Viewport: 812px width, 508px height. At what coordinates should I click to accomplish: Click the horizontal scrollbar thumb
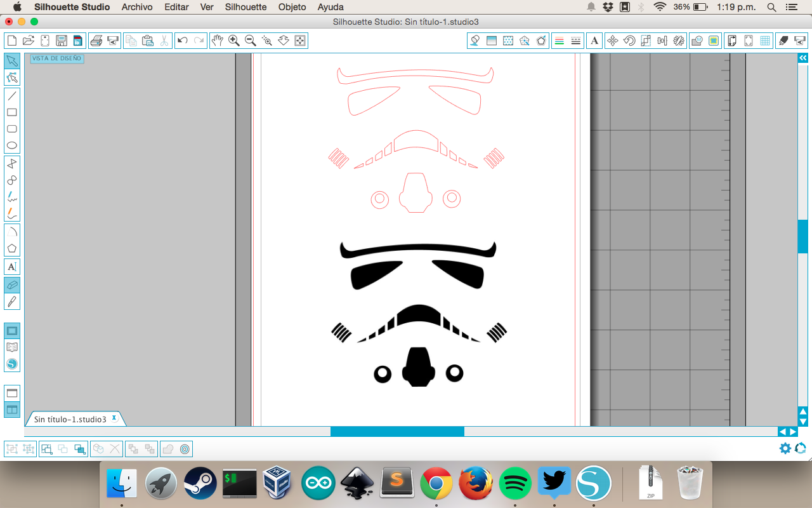point(397,431)
